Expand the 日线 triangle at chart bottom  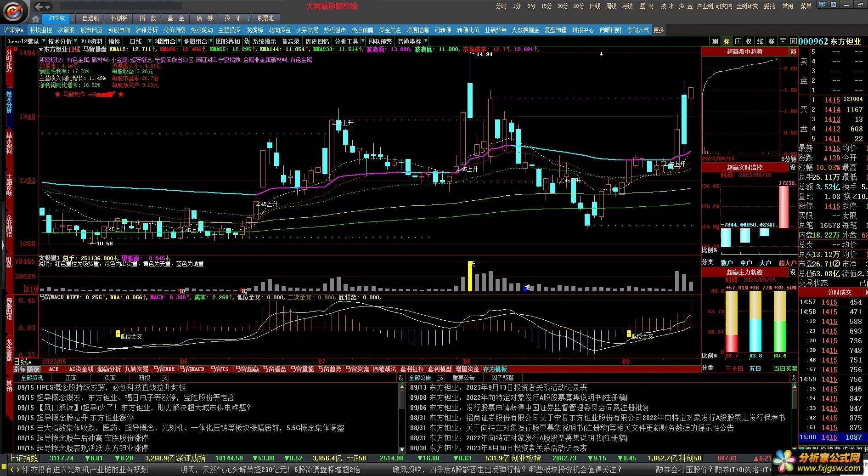click(30, 362)
